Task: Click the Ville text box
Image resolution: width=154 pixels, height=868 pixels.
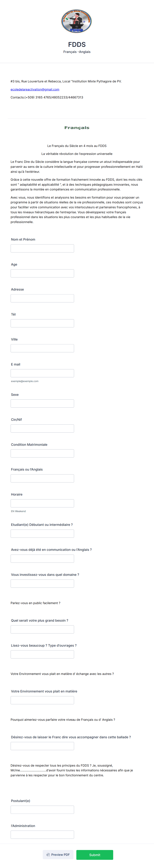Action: click(42, 348)
